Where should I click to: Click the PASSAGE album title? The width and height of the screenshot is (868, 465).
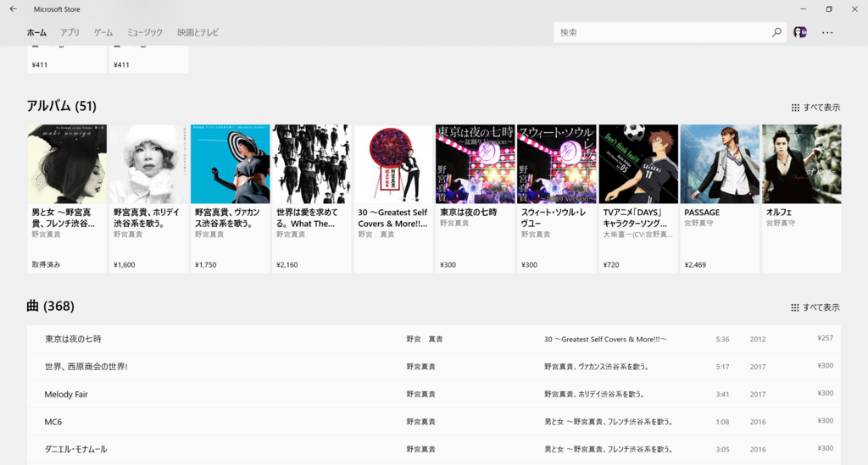pos(702,213)
